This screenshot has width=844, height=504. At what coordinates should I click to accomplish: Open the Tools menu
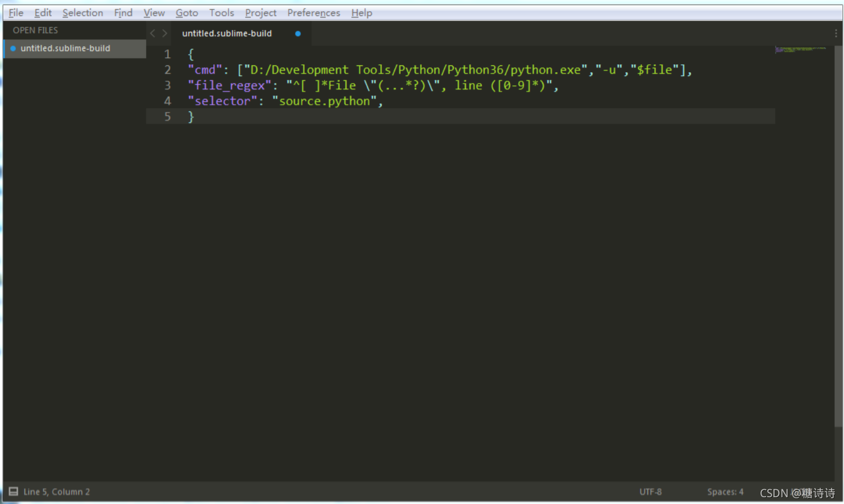tap(221, 13)
